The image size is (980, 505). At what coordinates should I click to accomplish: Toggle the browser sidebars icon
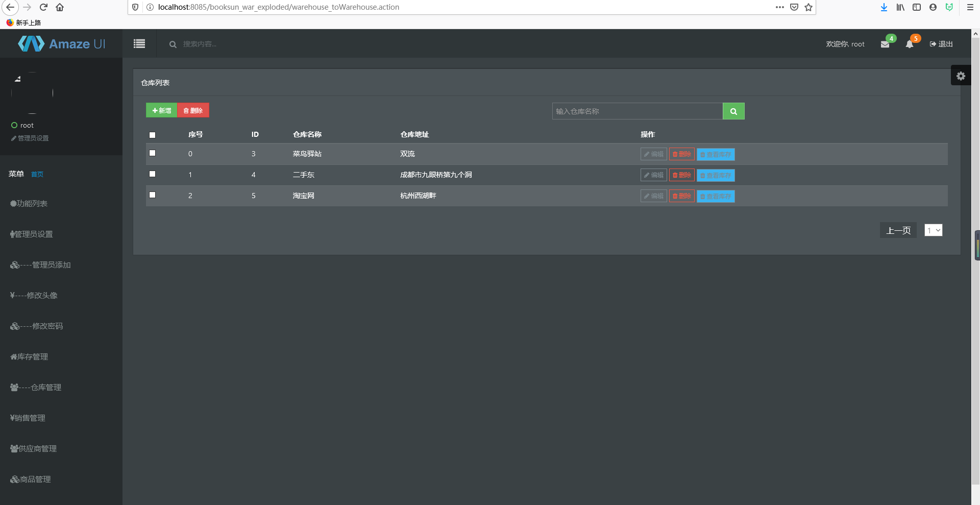pyautogui.click(x=917, y=7)
